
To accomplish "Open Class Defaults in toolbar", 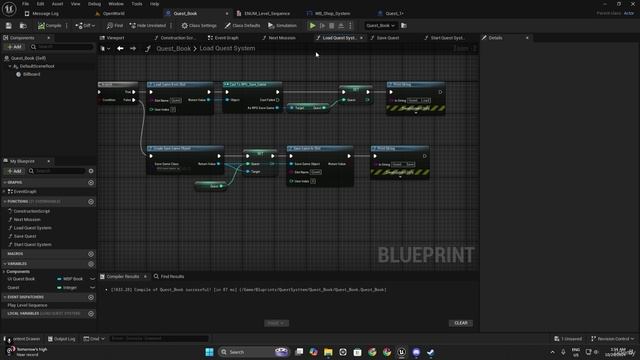I will (x=242, y=26).
